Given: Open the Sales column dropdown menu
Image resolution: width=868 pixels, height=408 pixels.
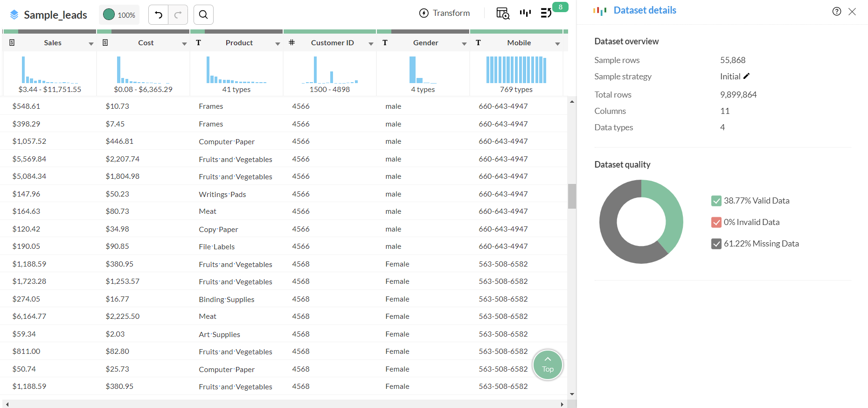Looking at the screenshot, I should click(x=91, y=43).
